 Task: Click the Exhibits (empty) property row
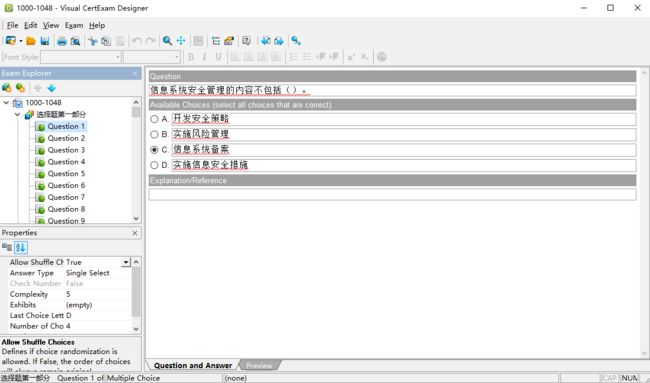(x=70, y=305)
